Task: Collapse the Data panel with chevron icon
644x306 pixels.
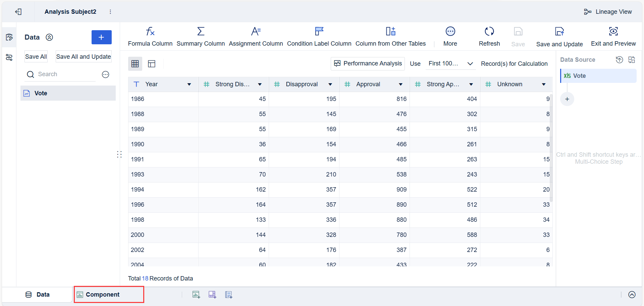Action: click(49, 37)
